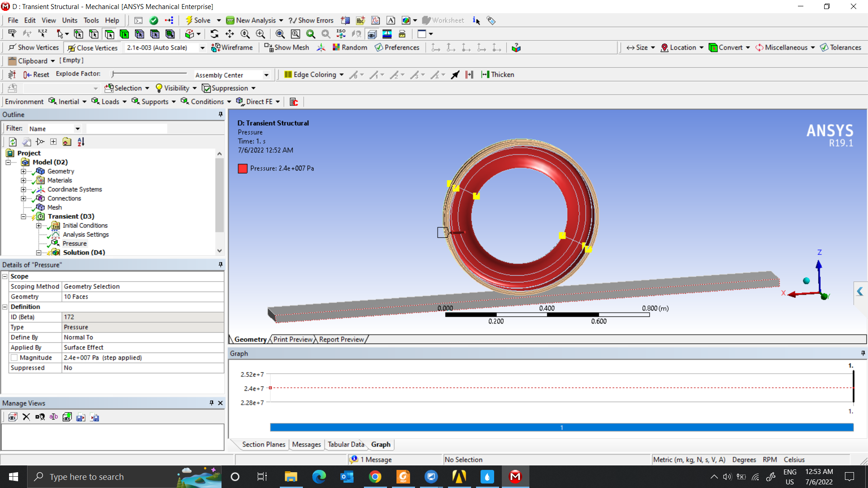
Task: Click the Zoom To Fit magnifier icon
Action: [x=280, y=34]
